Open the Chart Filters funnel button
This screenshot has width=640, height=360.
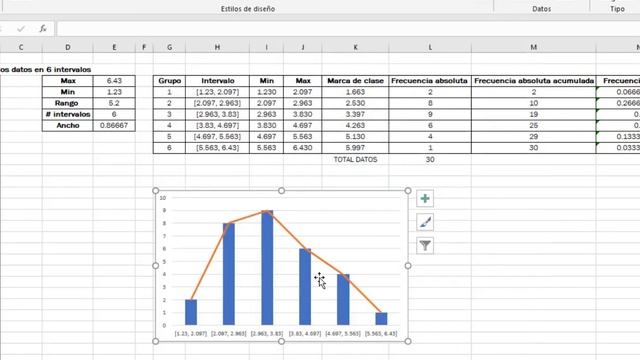pyautogui.click(x=425, y=245)
